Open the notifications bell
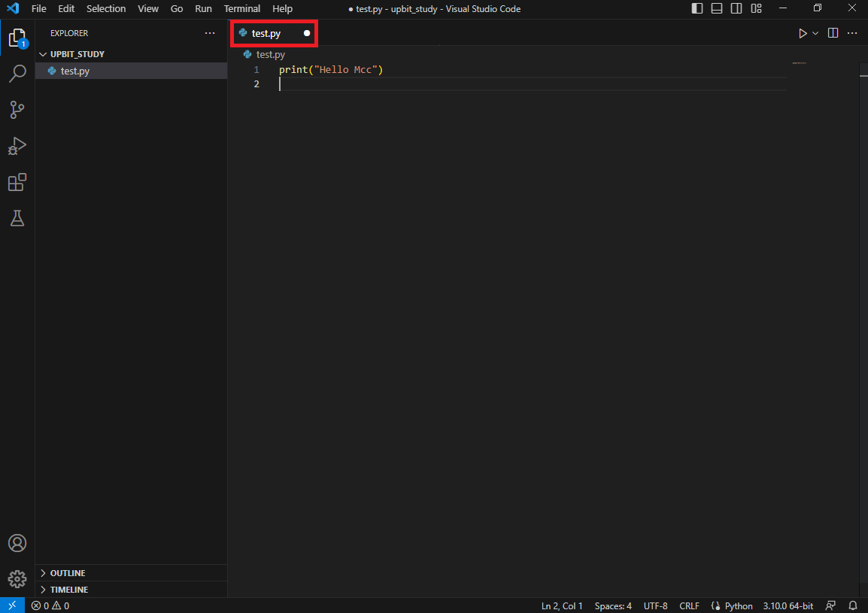The width and height of the screenshot is (868, 613). 853,605
